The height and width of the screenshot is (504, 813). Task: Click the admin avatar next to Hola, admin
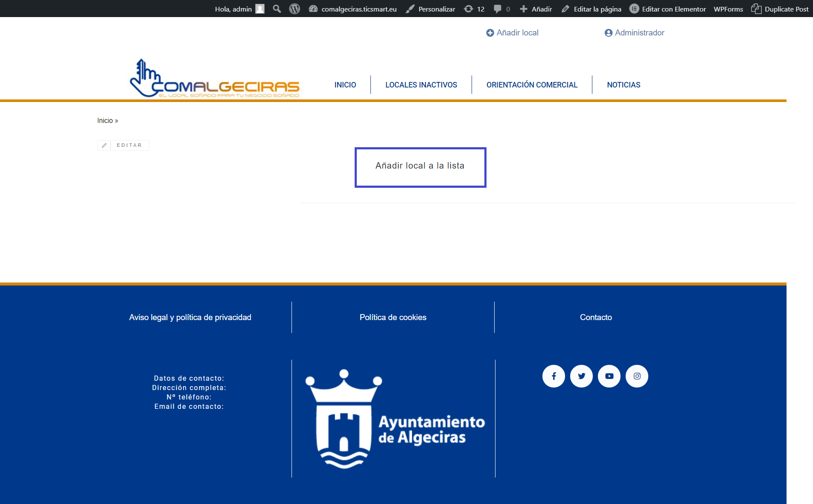coord(260,9)
